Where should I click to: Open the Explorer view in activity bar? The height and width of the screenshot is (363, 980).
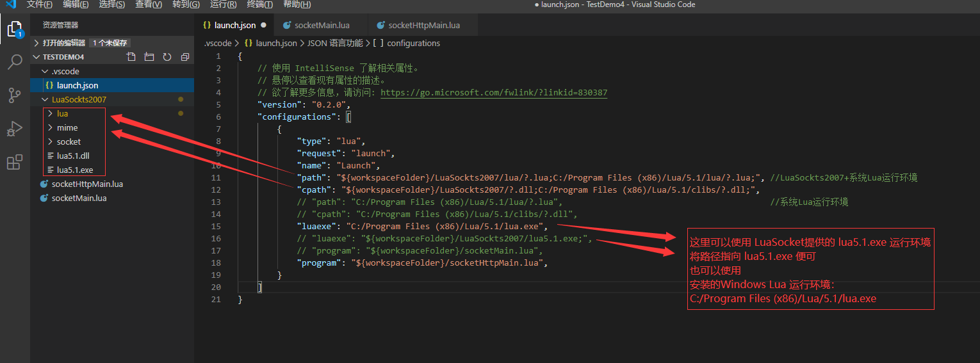click(14, 29)
